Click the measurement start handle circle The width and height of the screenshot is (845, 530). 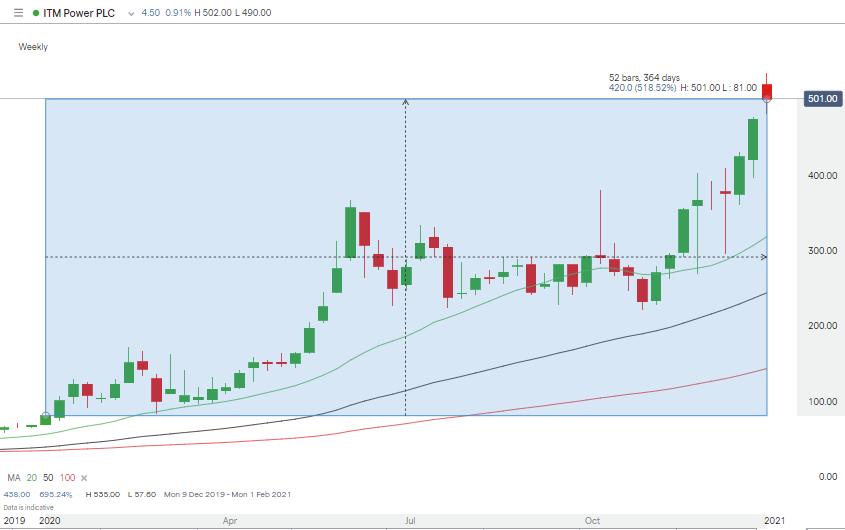point(46,416)
